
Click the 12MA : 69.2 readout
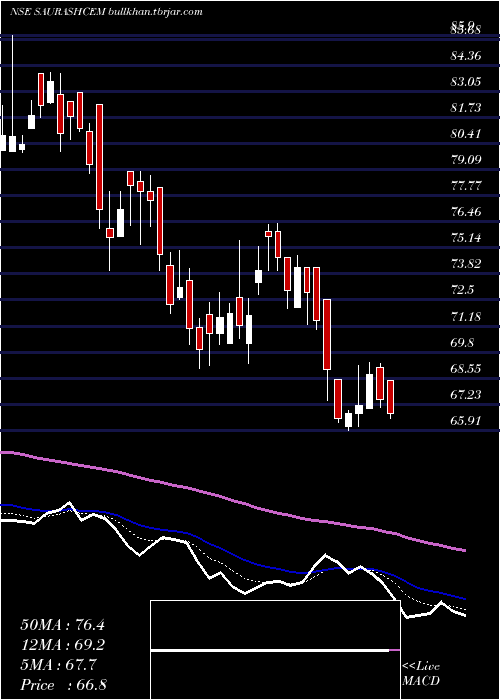(x=62, y=645)
